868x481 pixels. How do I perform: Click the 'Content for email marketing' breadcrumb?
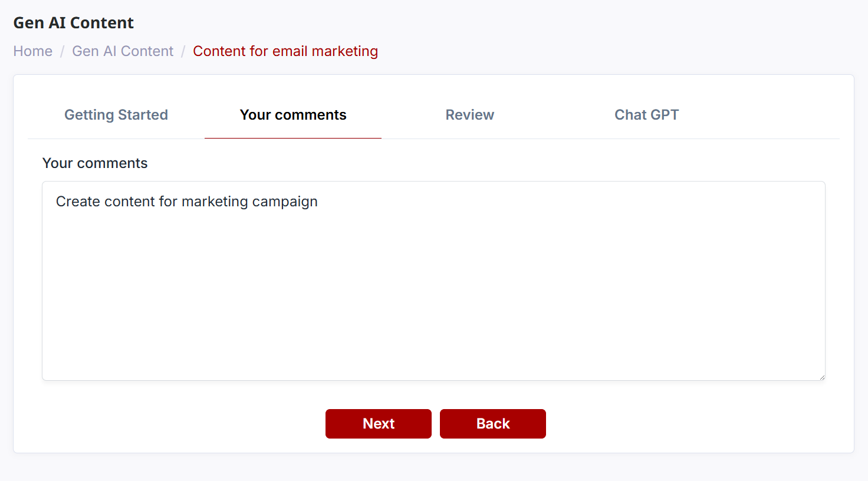coord(285,51)
